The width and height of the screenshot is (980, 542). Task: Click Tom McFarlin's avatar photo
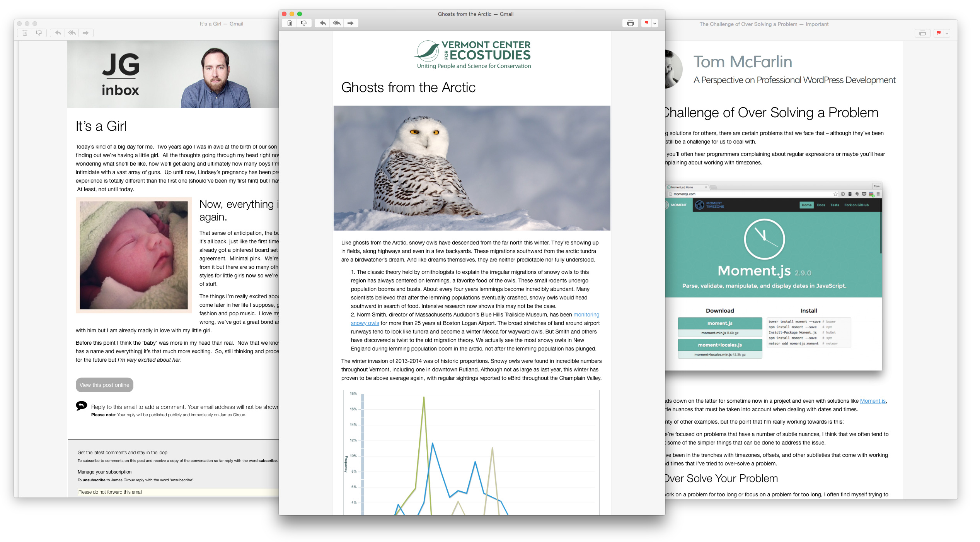673,70
